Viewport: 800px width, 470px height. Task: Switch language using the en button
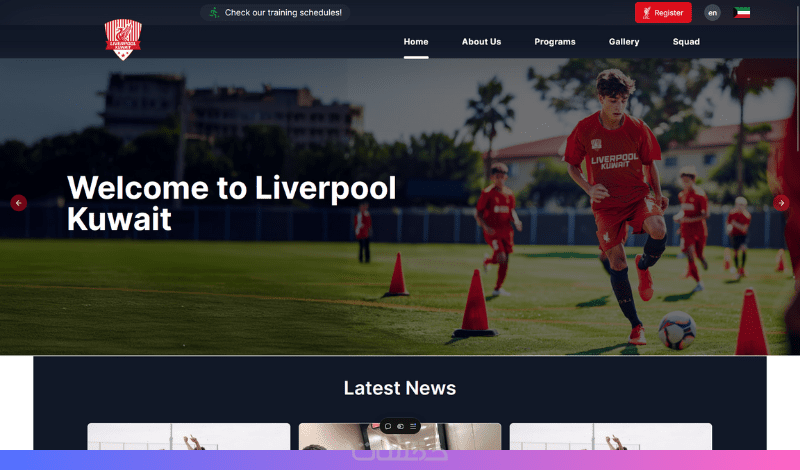point(712,13)
